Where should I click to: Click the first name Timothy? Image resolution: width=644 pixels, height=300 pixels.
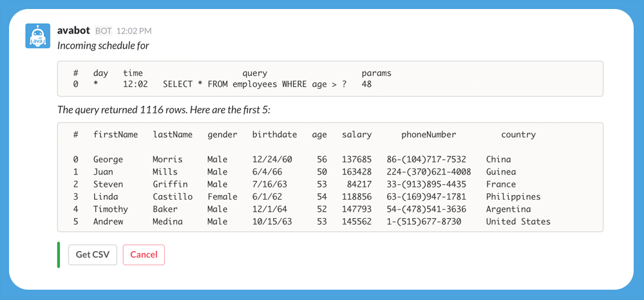[111, 209]
